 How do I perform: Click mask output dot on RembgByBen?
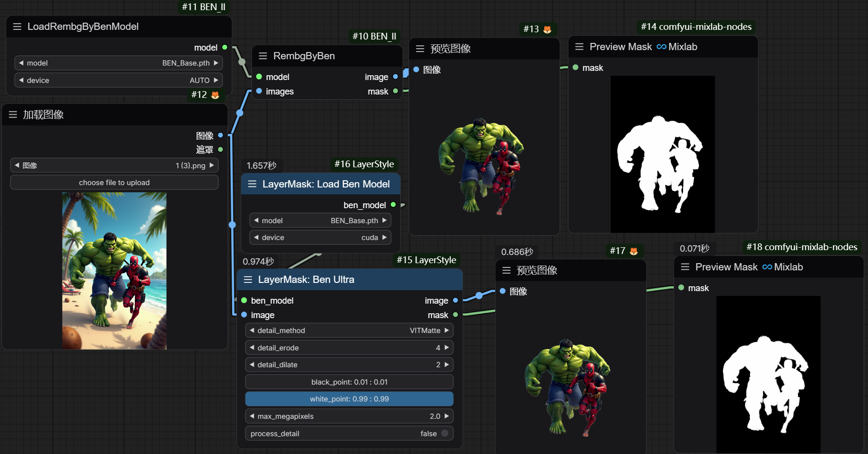(395, 91)
